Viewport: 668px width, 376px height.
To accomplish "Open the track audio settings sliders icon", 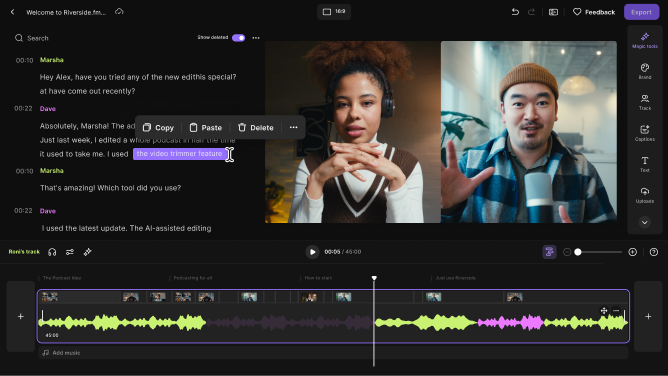I will click(70, 252).
